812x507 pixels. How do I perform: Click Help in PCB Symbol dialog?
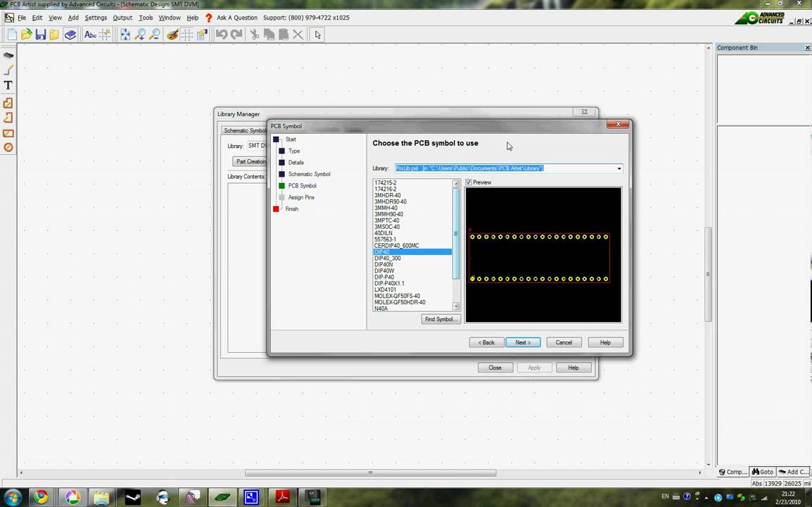(605, 343)
